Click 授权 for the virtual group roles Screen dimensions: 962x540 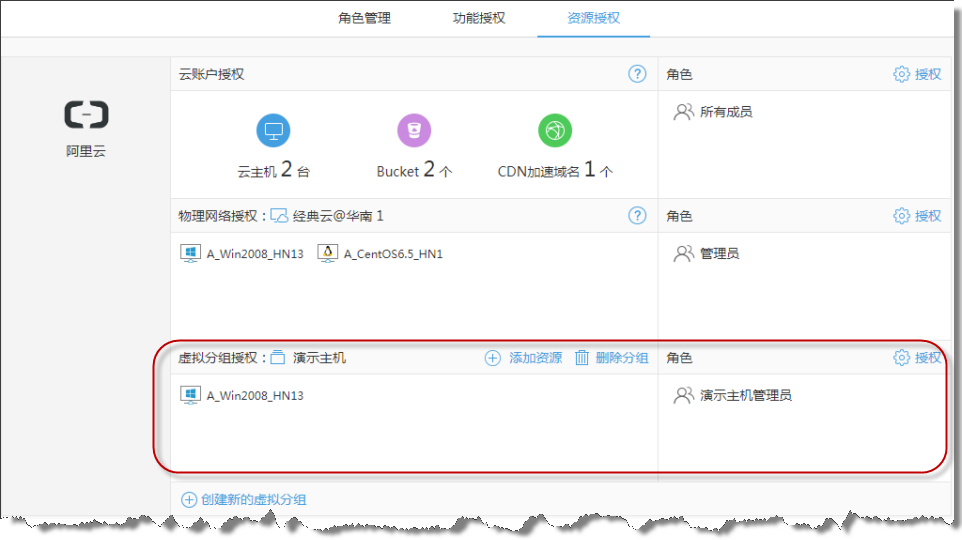(917, 358)
